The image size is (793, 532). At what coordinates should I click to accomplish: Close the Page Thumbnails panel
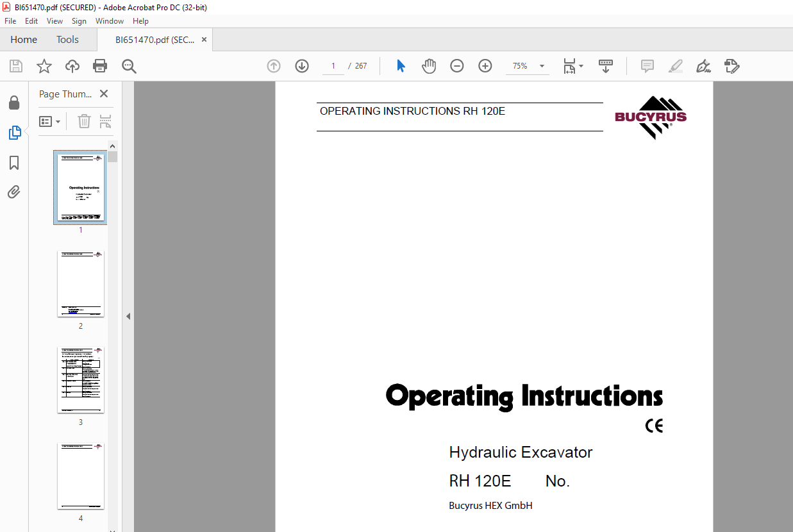pyautogui.click(x=104, y=94)
